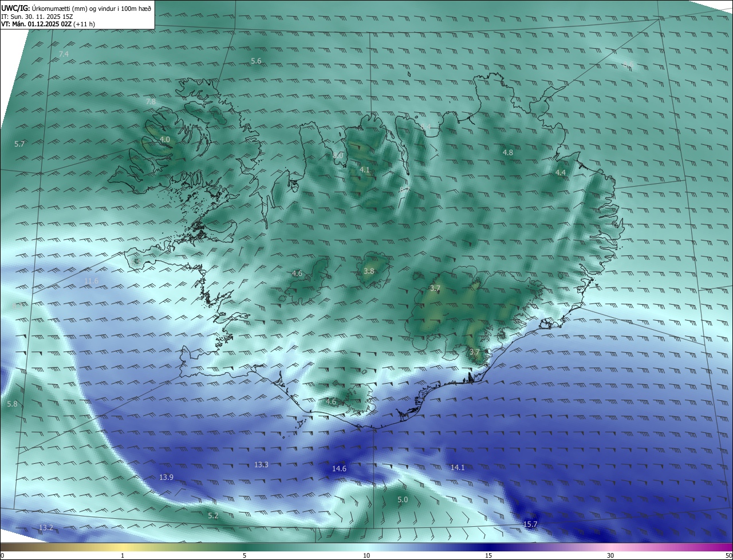
Task: Click the 7.4 value label
Action: [x=64, y=54]
